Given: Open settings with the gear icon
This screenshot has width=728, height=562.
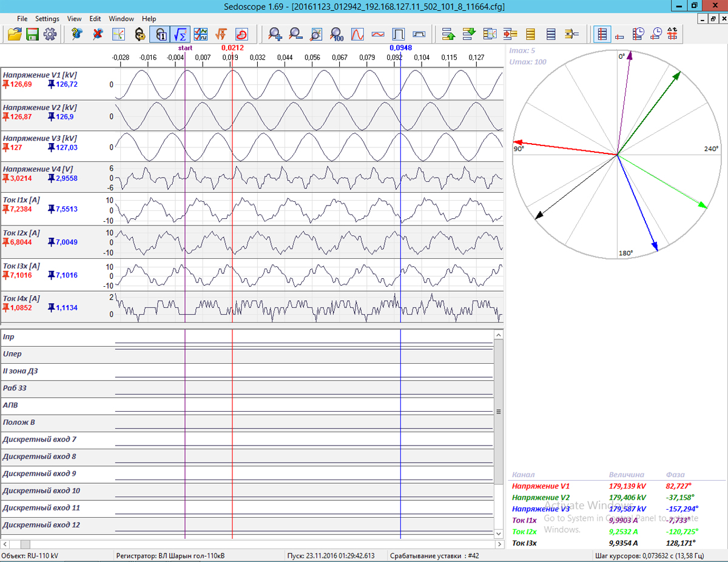Looking at the screenshot, I should coord(50,34).
